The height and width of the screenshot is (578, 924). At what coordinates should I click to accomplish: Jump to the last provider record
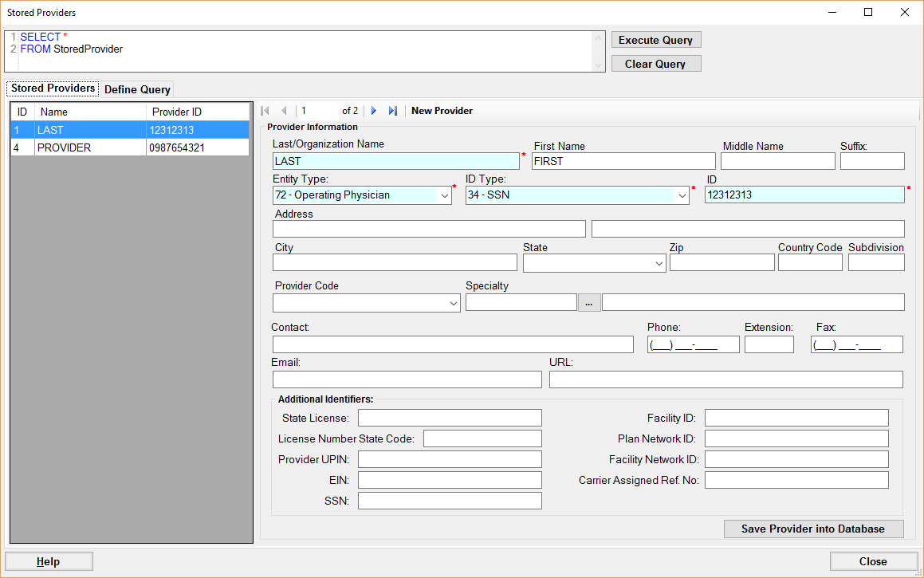tap(393, 111)
